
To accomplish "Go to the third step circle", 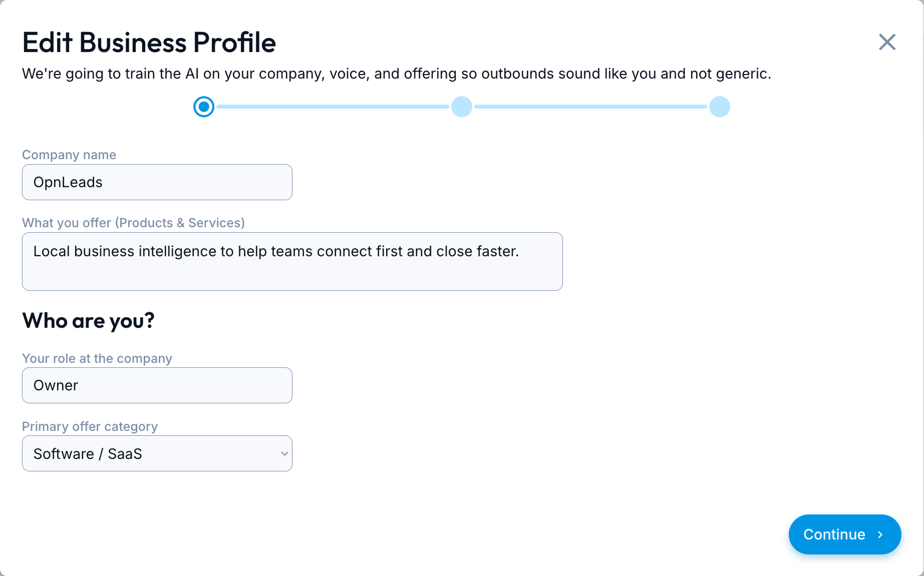I will pos(720,107).
